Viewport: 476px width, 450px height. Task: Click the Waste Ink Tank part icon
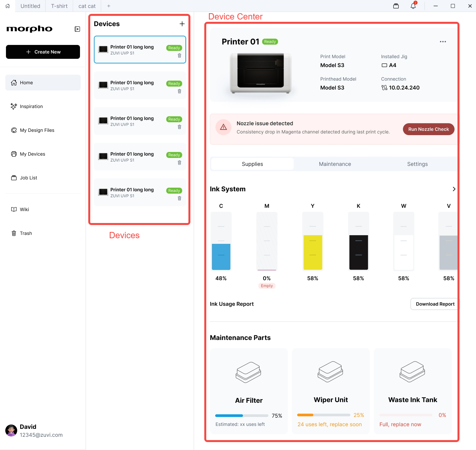pos(413,372)
